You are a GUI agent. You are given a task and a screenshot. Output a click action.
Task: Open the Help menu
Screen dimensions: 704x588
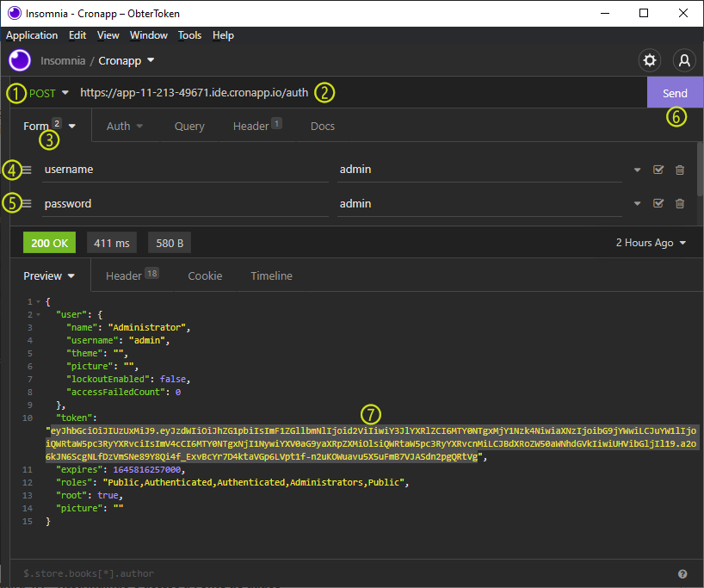tap(223, 35)
